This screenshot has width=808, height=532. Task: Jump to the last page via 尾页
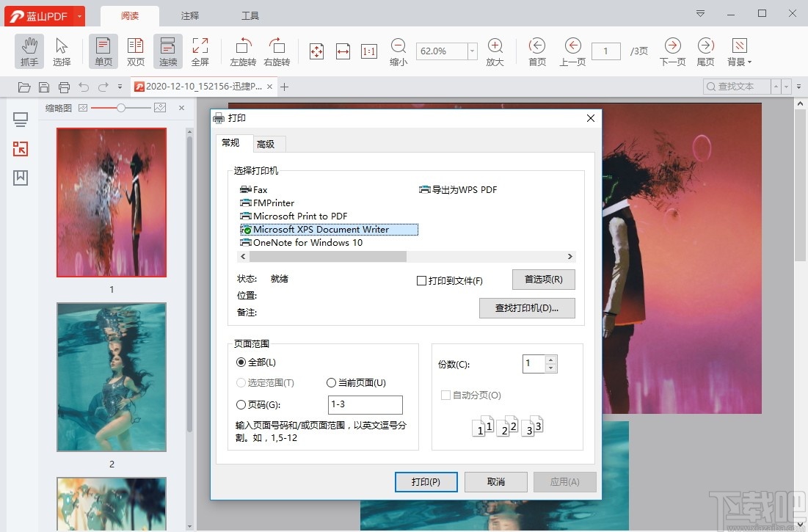(705, 51)
